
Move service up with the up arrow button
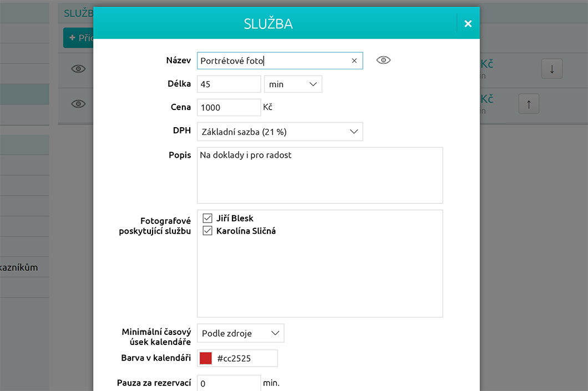(x=529, y=104)
